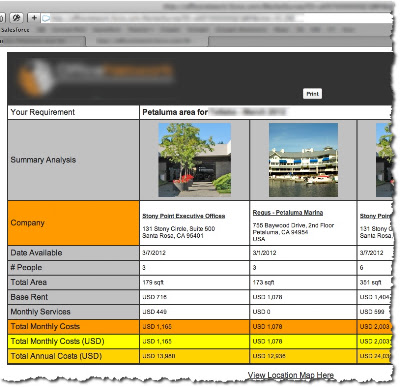400x387 pixels.
Task: Click the Stony Point building photo
Action: pyautogui.click(x=195, y=160)
